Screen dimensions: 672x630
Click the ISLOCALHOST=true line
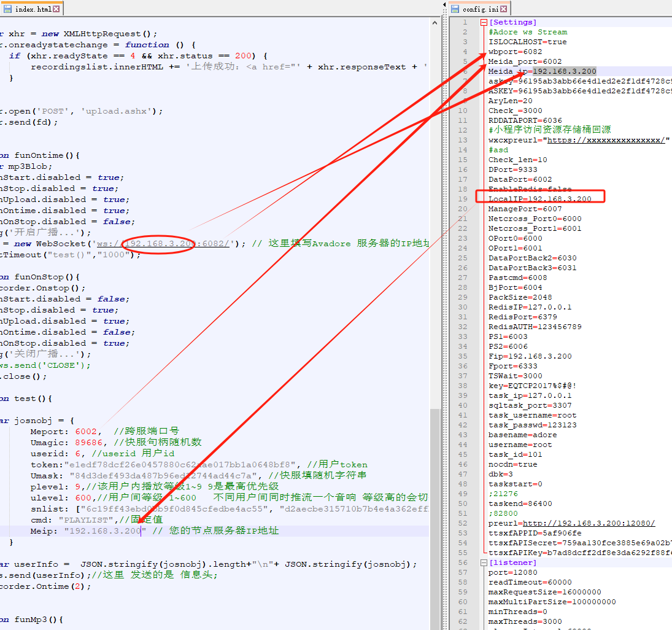pyautogui.click(x=527, y=42)
